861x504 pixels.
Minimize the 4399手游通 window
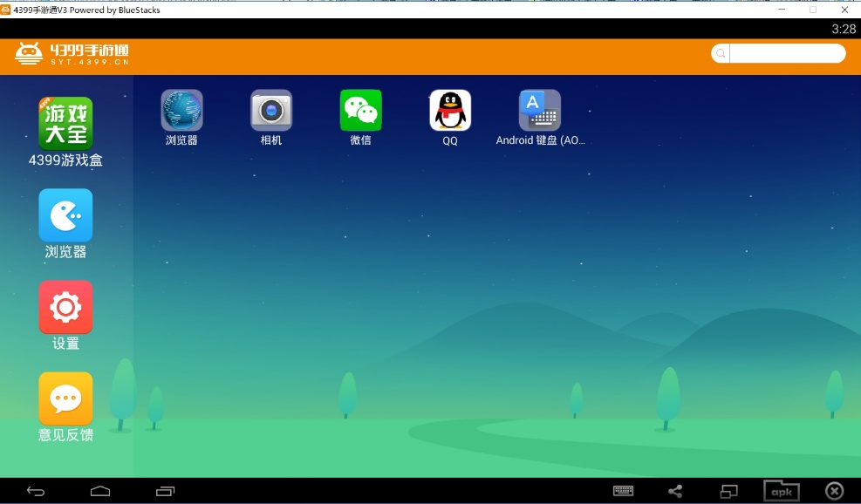[782, 10]
